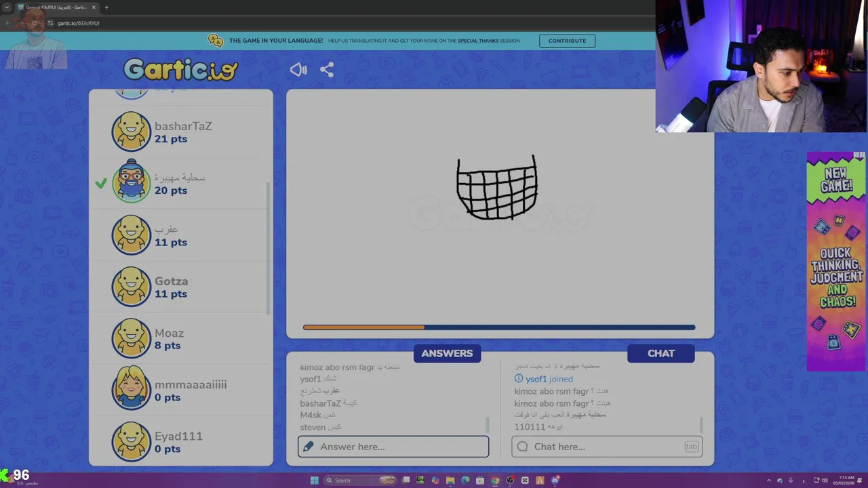Click the translation speech-bubble icon in banner
The width and height of the screenshot is (868, 488).
[216, 41]
